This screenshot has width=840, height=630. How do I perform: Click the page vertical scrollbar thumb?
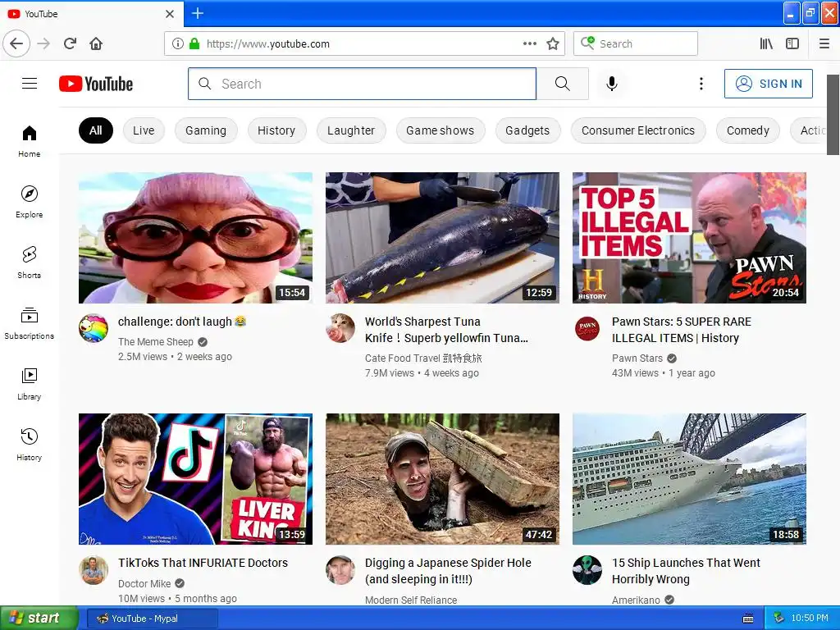point(833,115)
